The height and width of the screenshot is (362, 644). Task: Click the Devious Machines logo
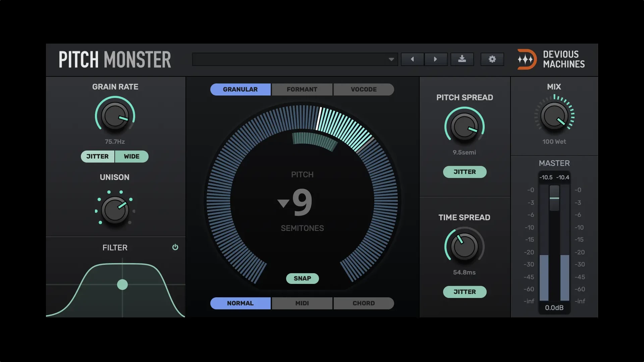pos(551,59)
